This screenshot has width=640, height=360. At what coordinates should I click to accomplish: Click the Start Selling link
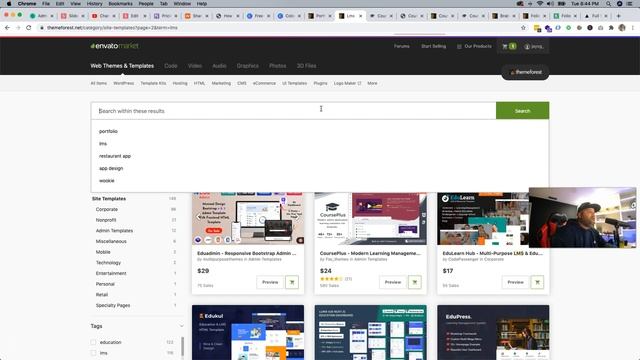coord(433,47)
